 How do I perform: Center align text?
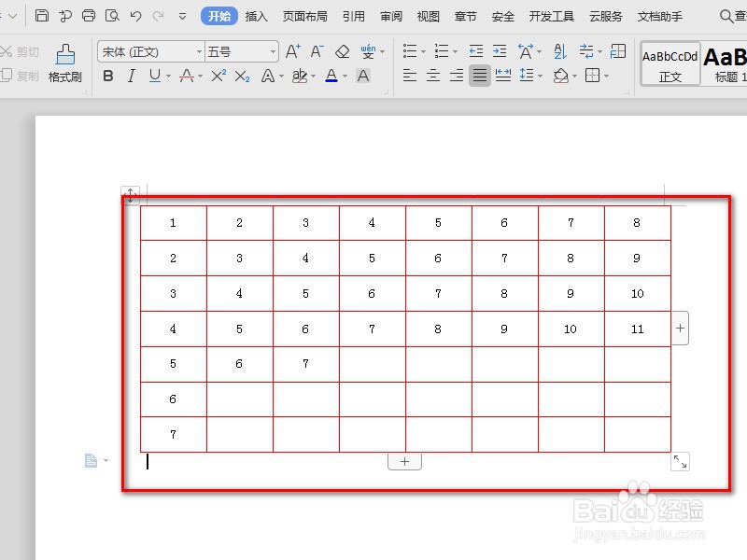click(433, 76)
